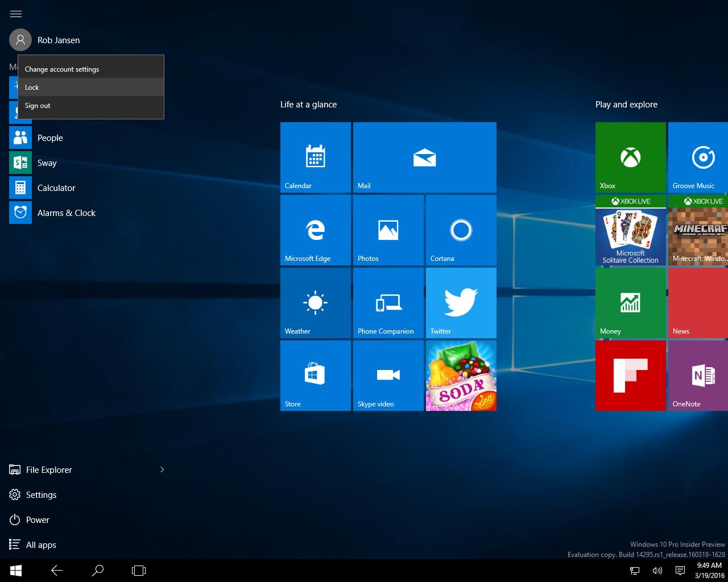This screenshot has height=582, width=728.
Task: Collapse the hamburger navigation menu
Action: pos(16,14)
